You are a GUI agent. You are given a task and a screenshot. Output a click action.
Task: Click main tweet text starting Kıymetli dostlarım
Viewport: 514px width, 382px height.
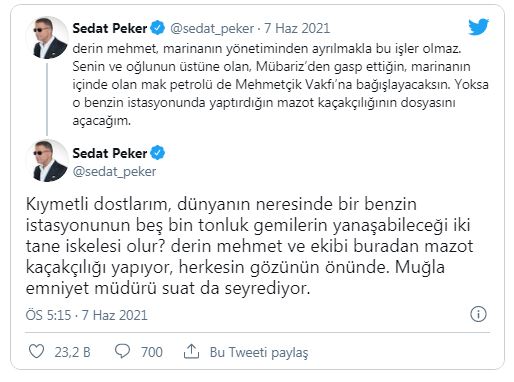pyautogui.click(x=249, y=246)
